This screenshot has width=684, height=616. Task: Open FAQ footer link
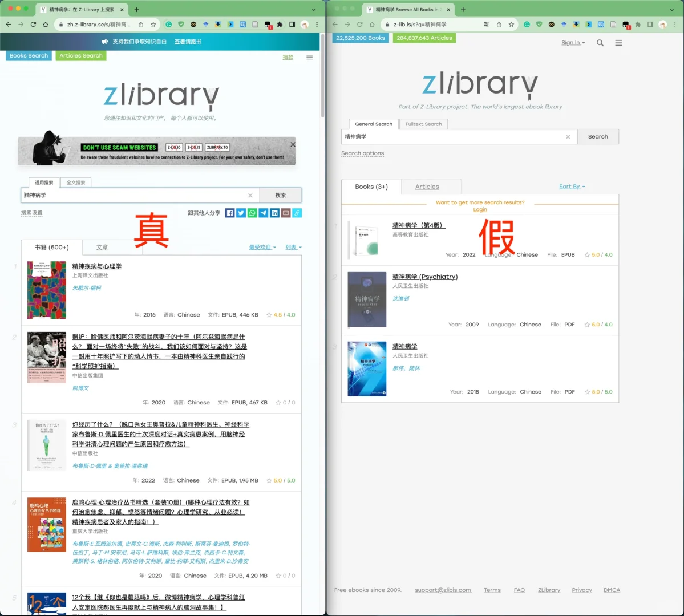[x=519, y=590]
